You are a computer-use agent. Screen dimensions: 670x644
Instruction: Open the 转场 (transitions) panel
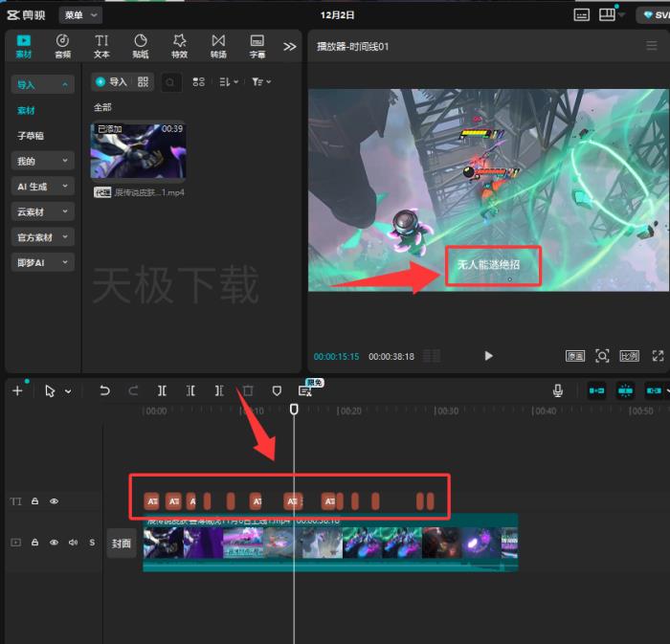point(218,45)
